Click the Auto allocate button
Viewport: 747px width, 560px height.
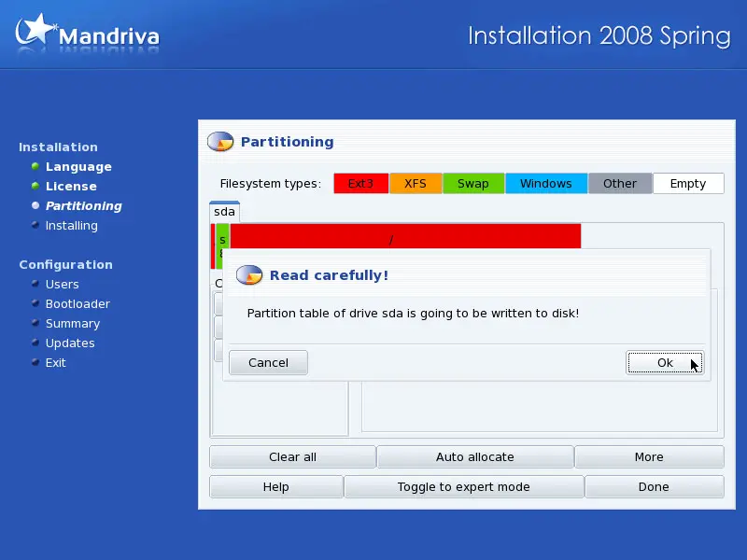point(475,457)
